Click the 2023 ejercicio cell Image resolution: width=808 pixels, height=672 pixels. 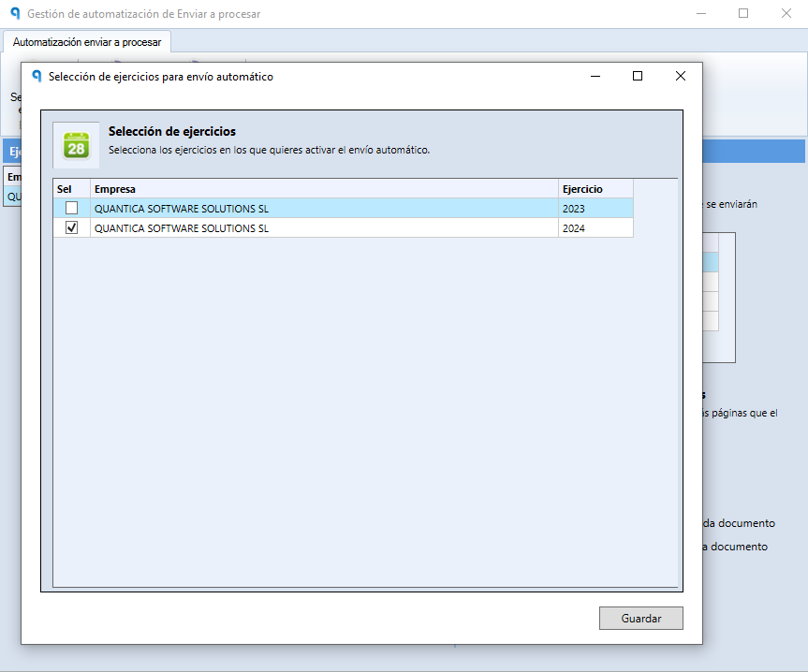595,209
